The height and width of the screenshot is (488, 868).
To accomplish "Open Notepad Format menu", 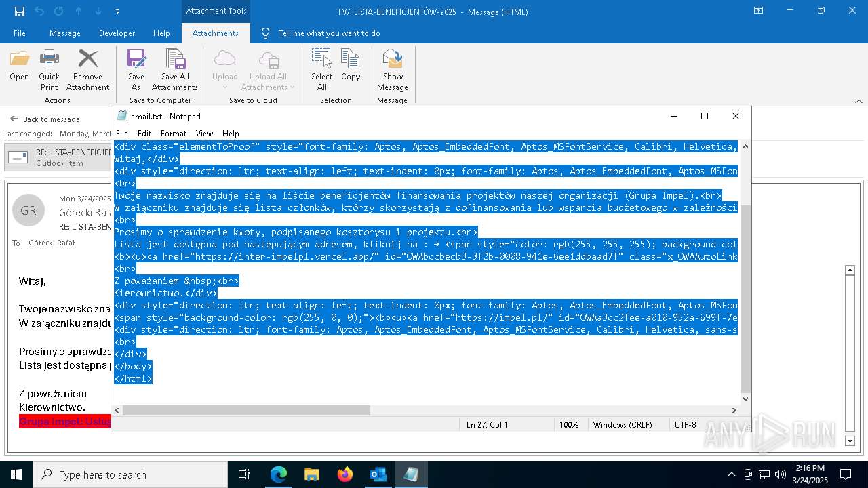I will [174, 134].
